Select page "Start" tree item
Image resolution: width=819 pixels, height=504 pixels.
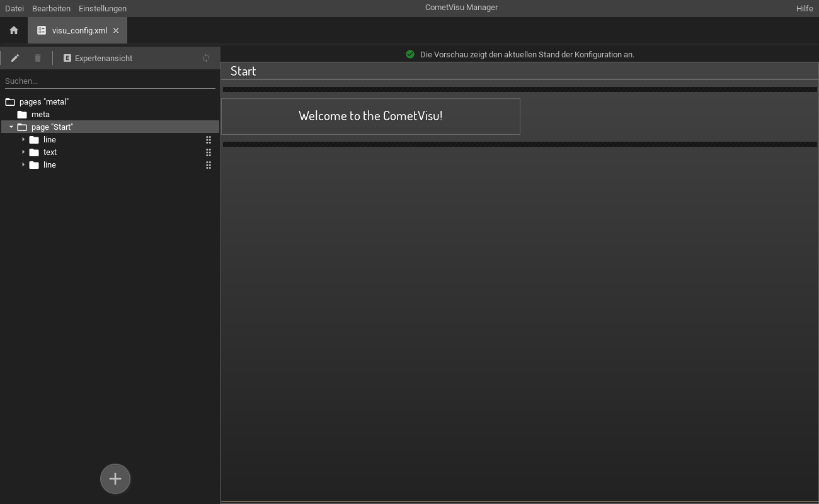tap(110, 127)
